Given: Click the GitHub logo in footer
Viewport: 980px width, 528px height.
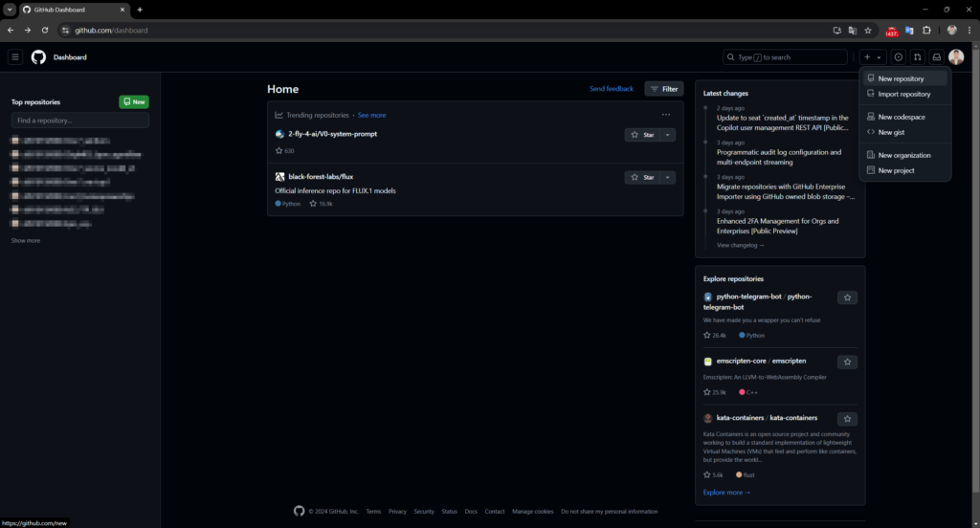Looking at the screenshot, I should tap(300, 511).
